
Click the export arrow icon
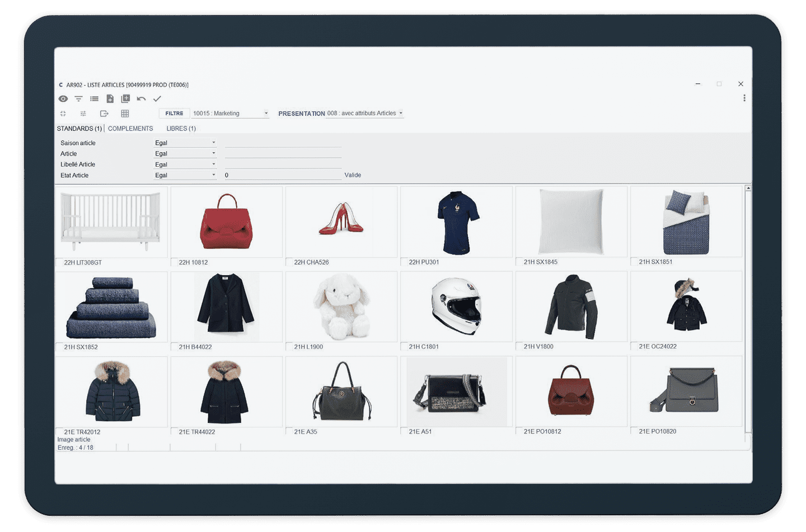click(104, 114)
